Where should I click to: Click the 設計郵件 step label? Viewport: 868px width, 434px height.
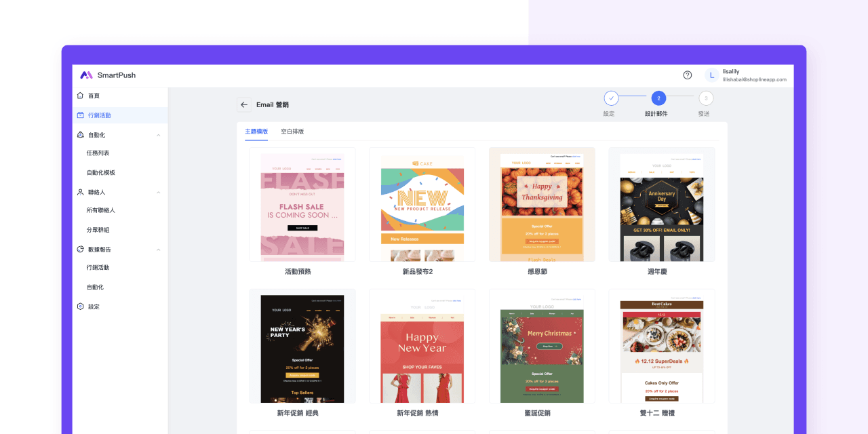656,114
